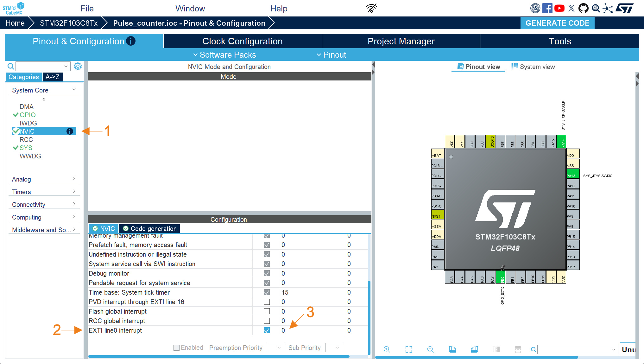Enable the RCC global interrupt checkbox
The width and height of the screenshot is (644, 364).
click(267, 321)
